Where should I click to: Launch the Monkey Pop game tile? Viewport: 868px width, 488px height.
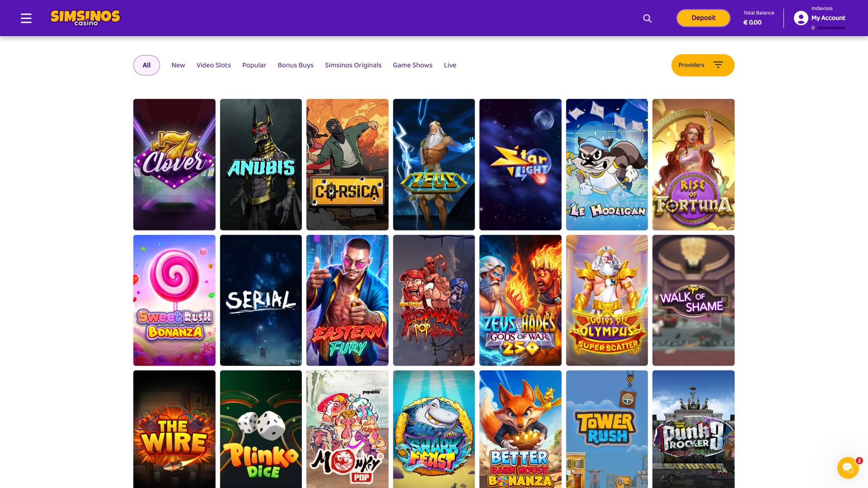(347, 429)
